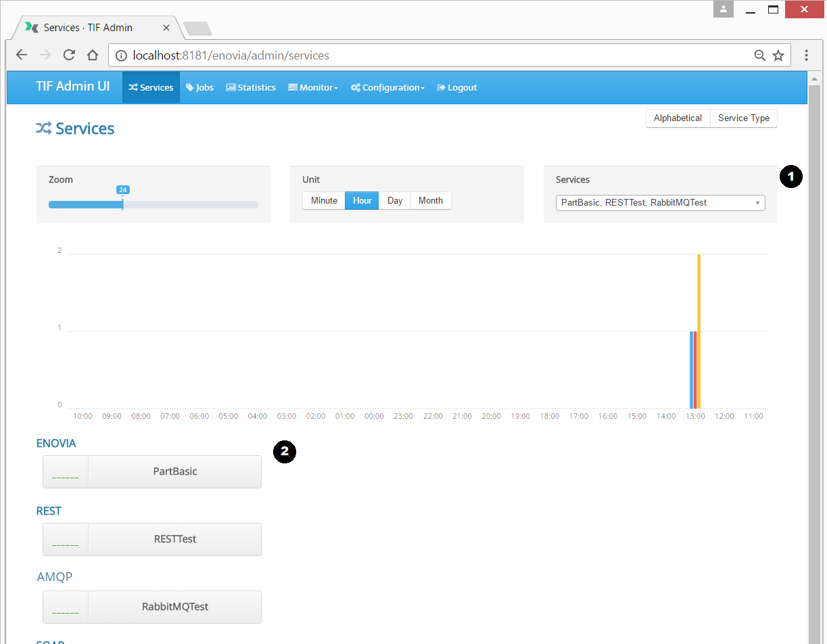The image size is (827, 644).
Task: Select the Minute unit option
Action: click(324, 201)
